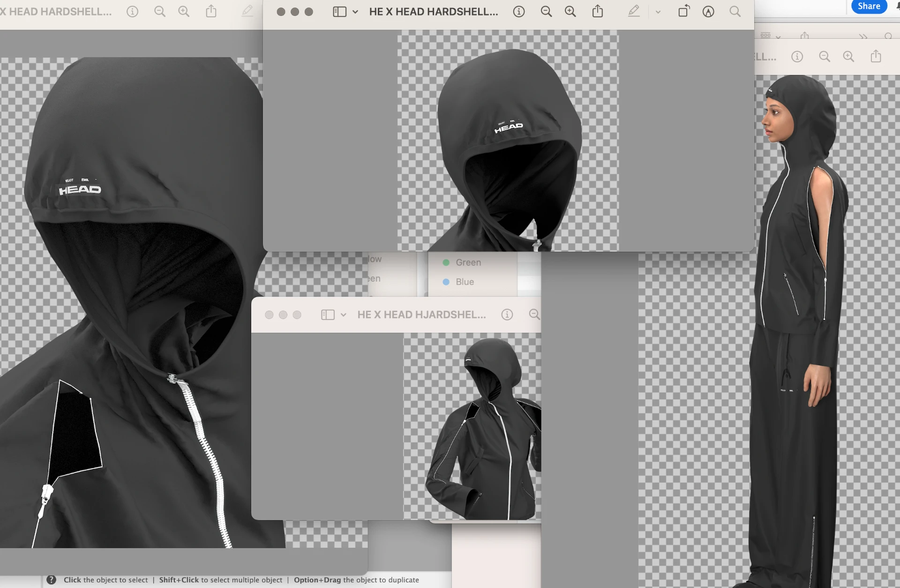Share from the right side-view model window

876,56
